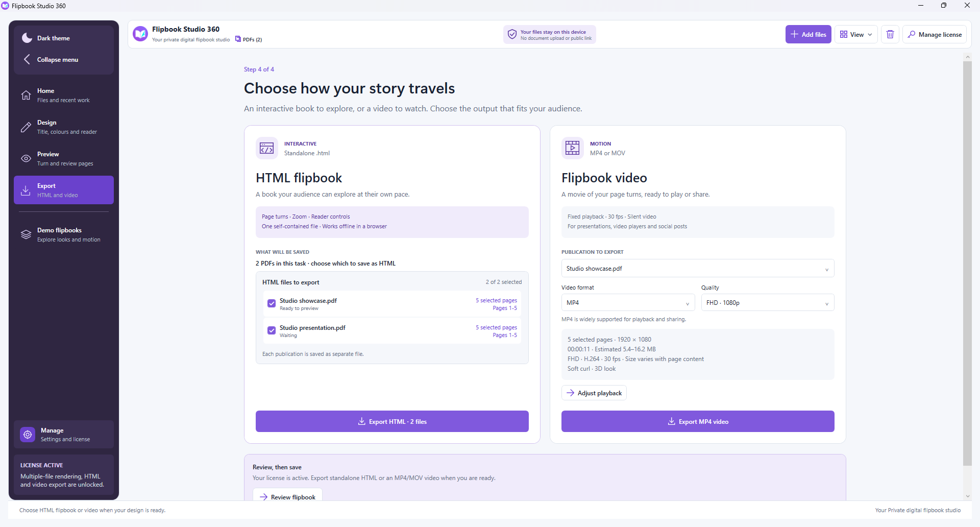Open the Publication to export dropdown
This screenshot has height=527, width=980.
(698, 269)
